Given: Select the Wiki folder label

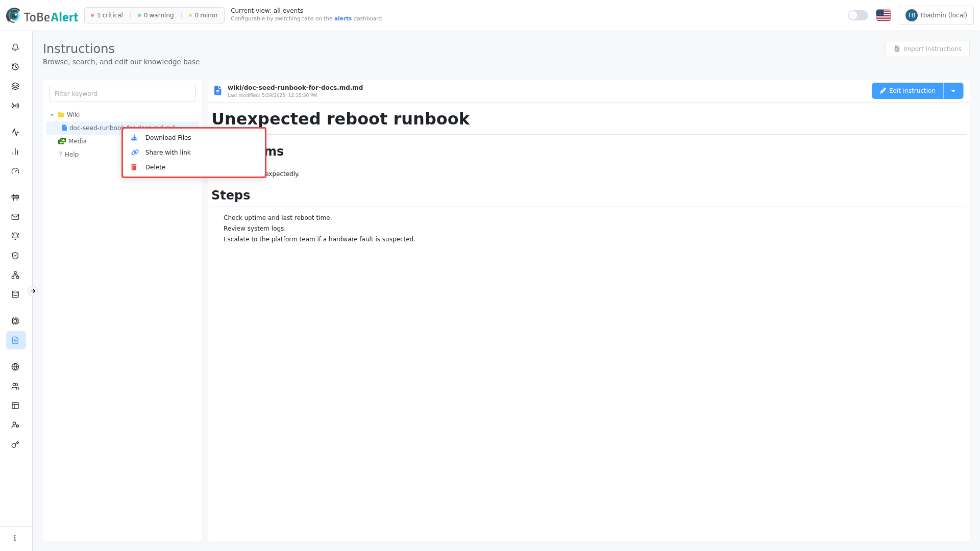Looking at the screenshot, I should (73, 115).
